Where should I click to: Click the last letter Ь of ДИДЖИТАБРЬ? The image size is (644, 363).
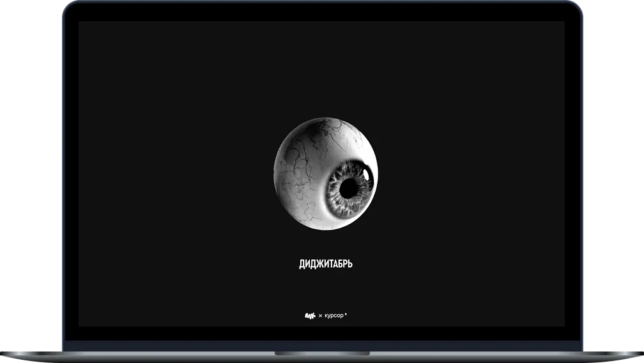point(349,265)
